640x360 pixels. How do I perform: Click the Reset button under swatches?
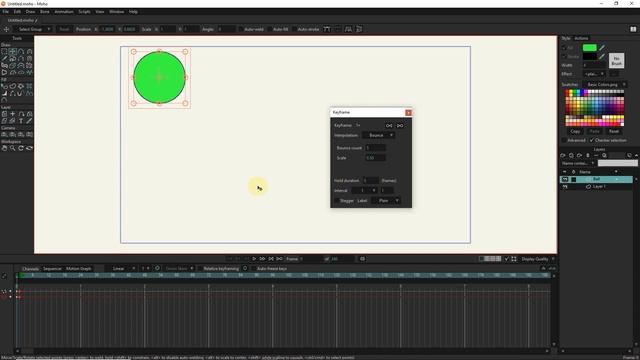pos(614,131)
